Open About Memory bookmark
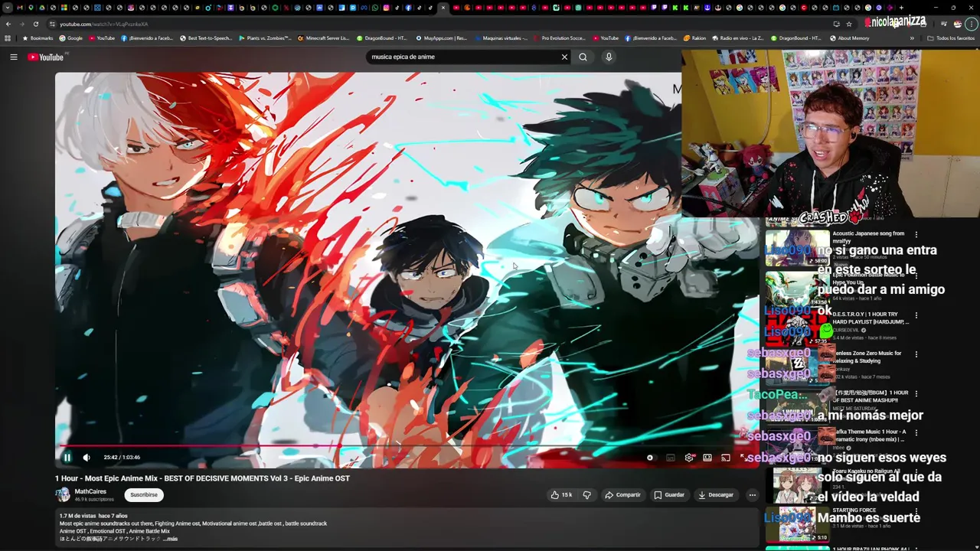The image size is (980, 551). pos(849,38)
